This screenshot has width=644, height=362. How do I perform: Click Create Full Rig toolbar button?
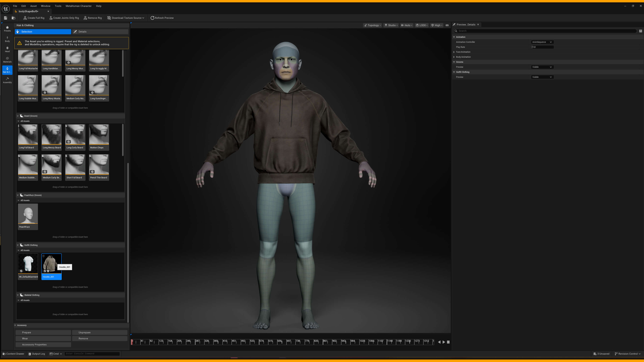pos(34,18)
